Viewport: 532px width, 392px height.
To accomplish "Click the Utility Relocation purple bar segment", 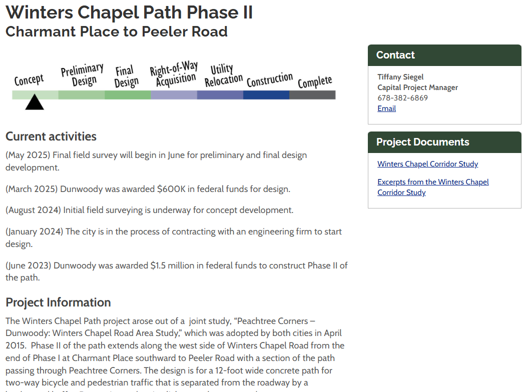I will 220,95.
